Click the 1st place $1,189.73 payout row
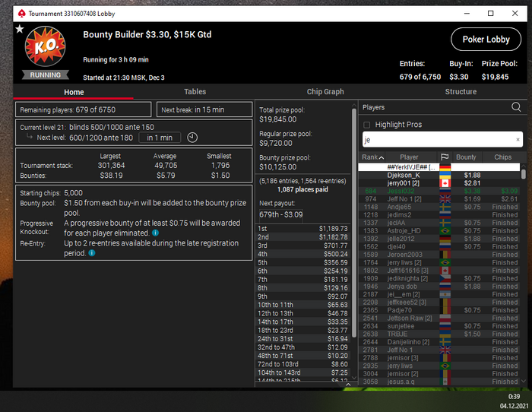Screen dimensions: 532x412 pyautogui.click(x=302, y=228)
